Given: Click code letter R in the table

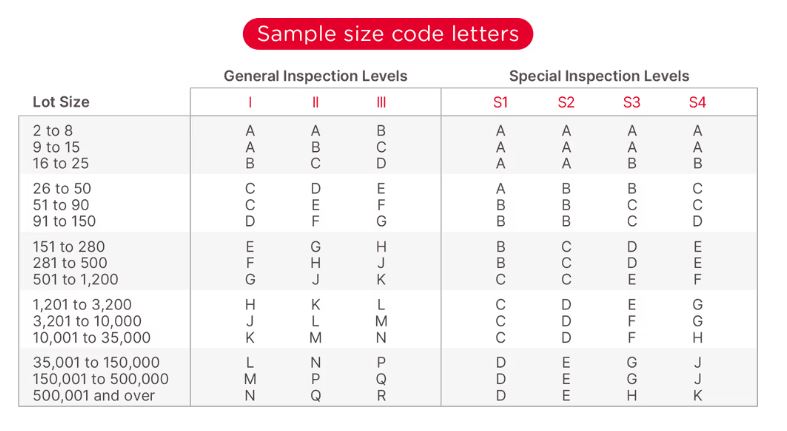Looking at the screenshot, I should pos(381,395).
